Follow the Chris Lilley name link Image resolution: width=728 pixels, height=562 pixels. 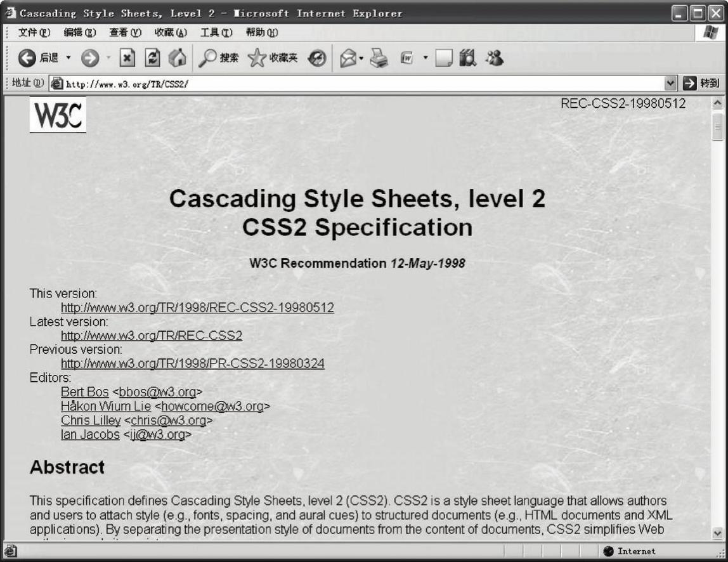[91, 421]
